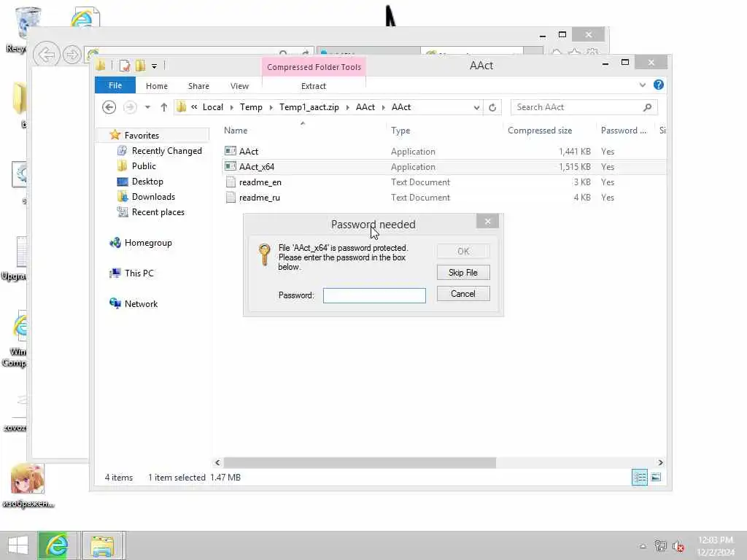Open Recent places in Favorites
Image resolution: width=747 pixels, height=560 pixels.
click(158, 212)
